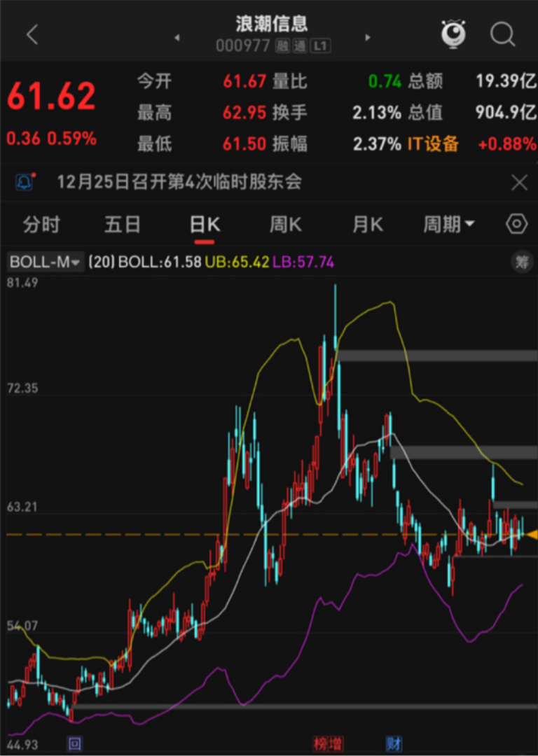The width and height of the screenshot is (538, 756).
Task: Tap the 72.35 price axis label
Action: pos(22,388)
